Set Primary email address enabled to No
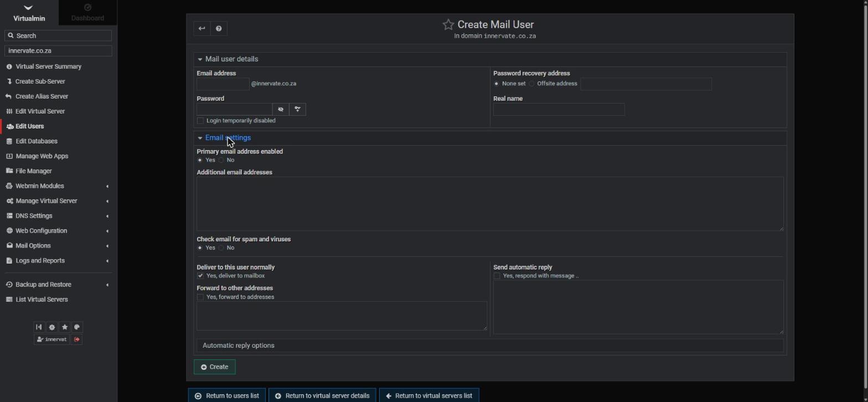The image size is (868, 402). 221,160
